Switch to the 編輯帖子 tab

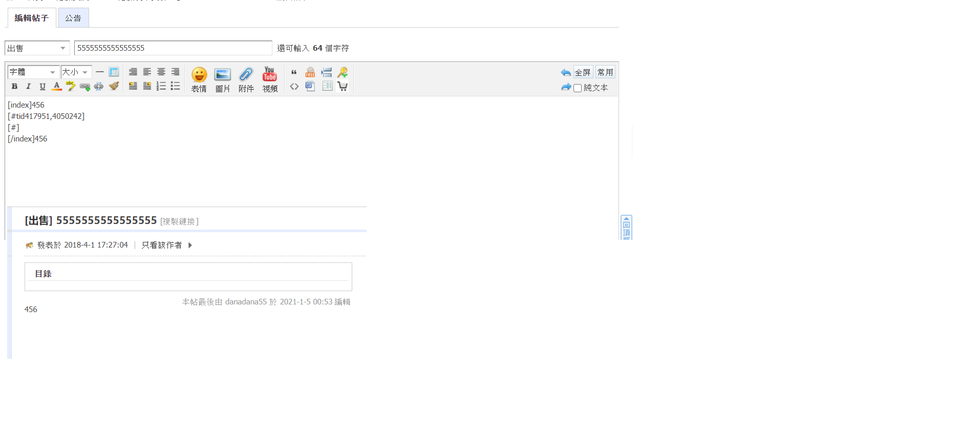(32, 18)
